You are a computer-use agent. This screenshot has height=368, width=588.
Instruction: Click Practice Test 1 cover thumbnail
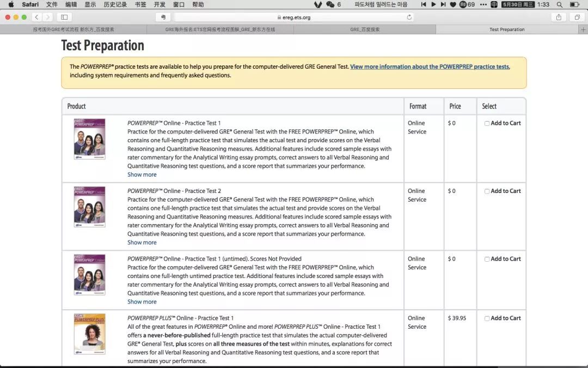tap(90, 139)
